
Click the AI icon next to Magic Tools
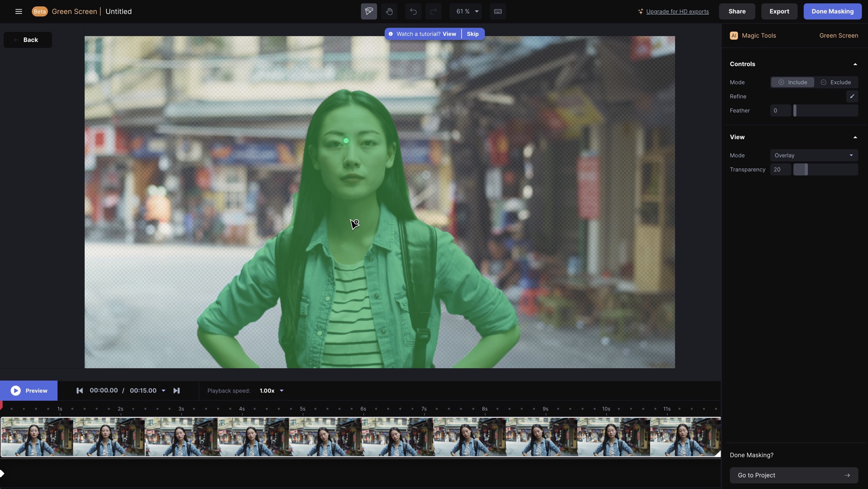734,36
